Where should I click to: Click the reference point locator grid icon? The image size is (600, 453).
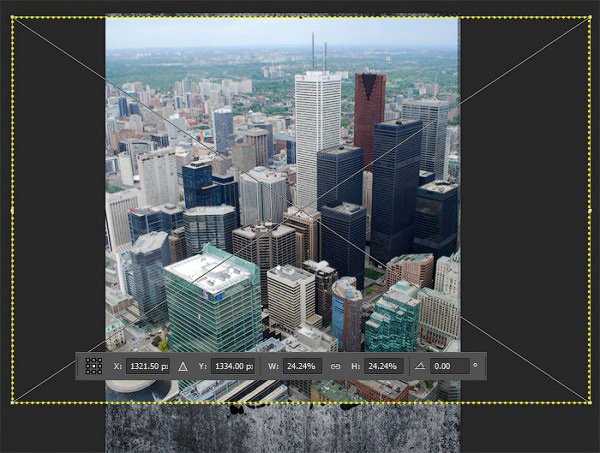[x=94, y=366]
